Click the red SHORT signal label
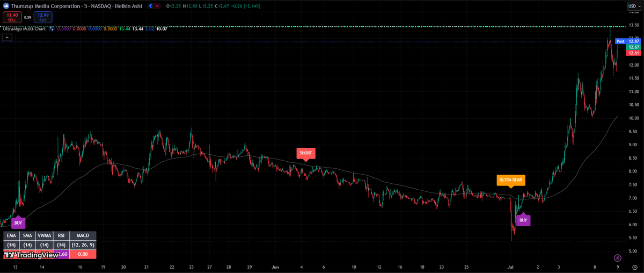The height and width of the screenshot is (273, 644). click(305, 153)
